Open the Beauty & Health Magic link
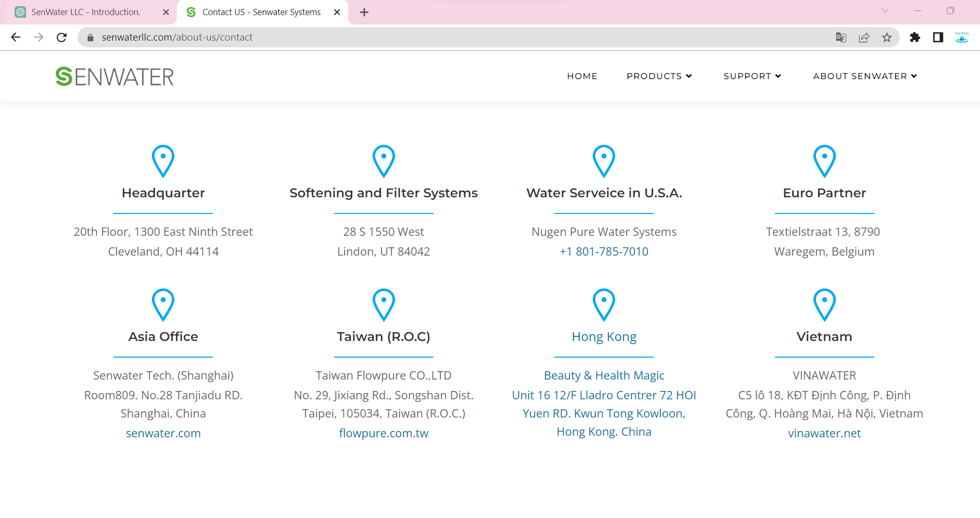Viewport: 980px width, 518px height. click(604, 375)
